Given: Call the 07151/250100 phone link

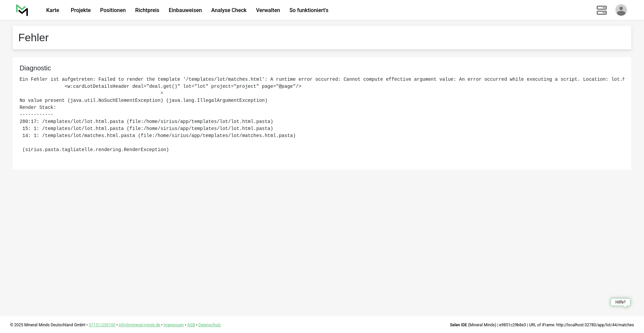Looking at the screenshot, I should coord(102,325).
